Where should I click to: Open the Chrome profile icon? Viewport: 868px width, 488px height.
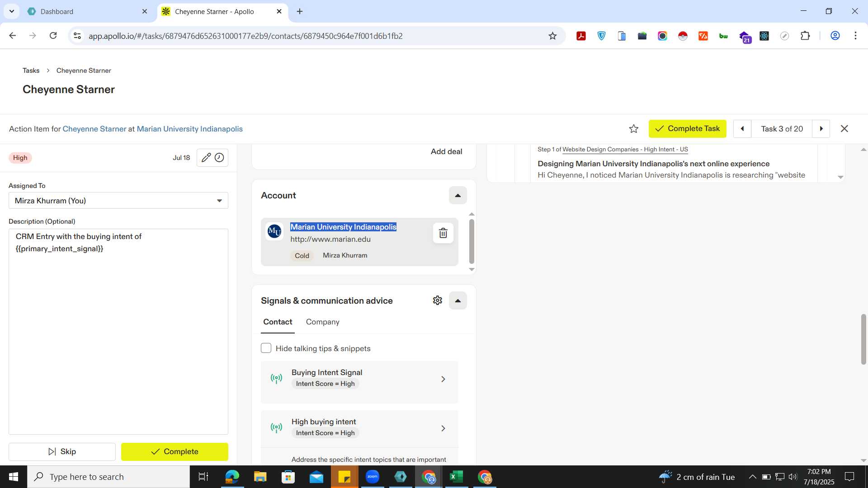(835, 36)
